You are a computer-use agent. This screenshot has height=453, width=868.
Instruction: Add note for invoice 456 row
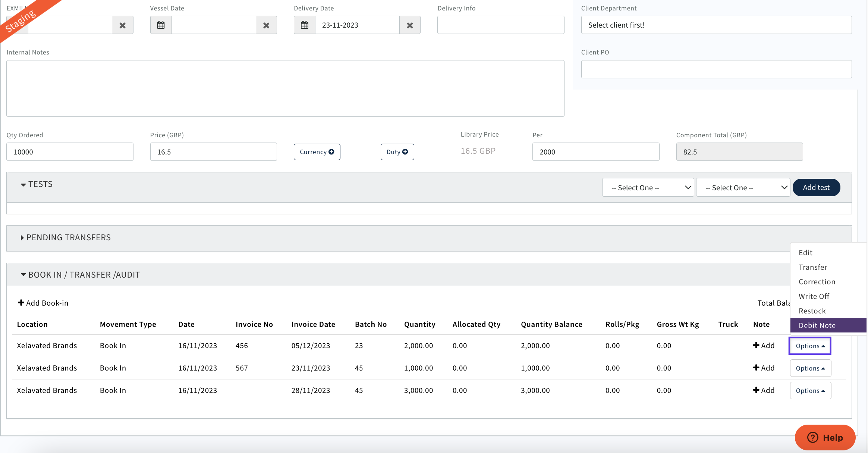coord(764,346)
